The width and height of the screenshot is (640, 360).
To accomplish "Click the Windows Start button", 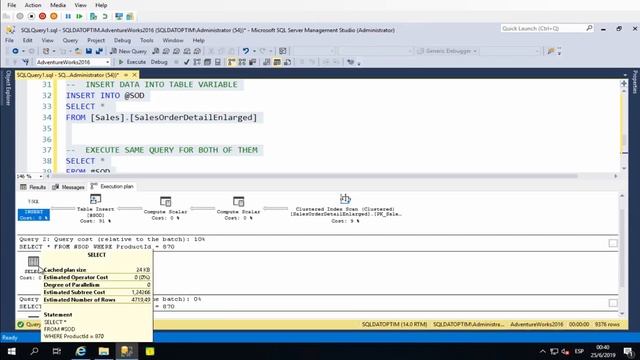I will point(11,351).
